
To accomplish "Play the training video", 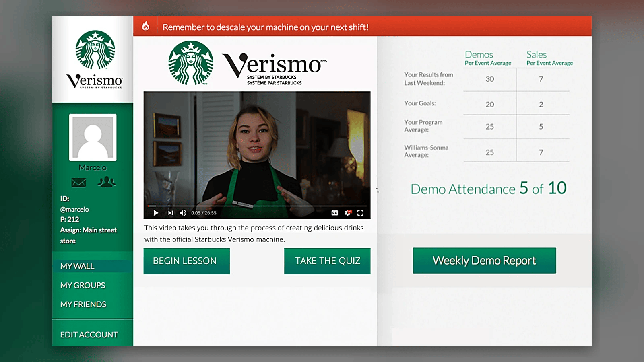I will click(156, 213).
